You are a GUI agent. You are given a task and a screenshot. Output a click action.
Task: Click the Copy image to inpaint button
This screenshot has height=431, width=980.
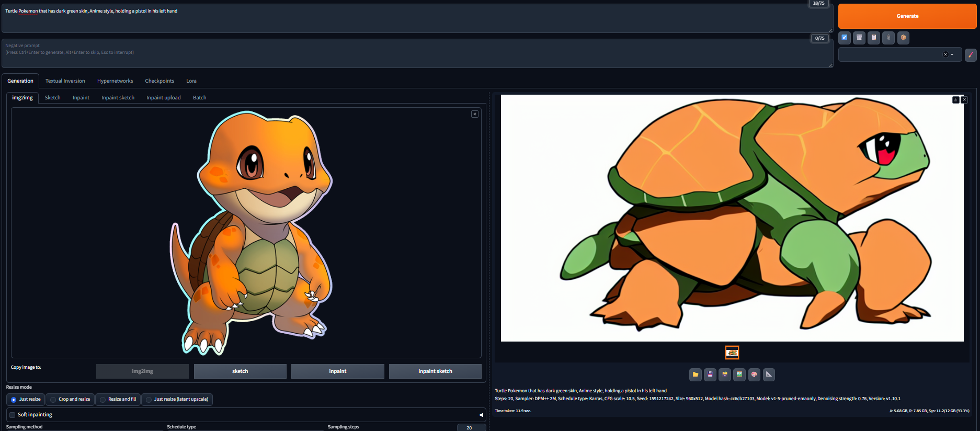pyautogui.click(x=338, y=371)
